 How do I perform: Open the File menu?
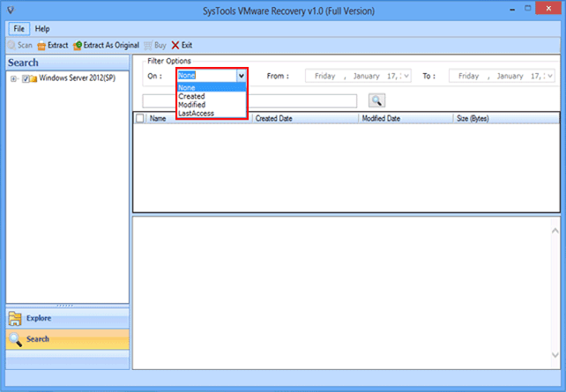19,29
